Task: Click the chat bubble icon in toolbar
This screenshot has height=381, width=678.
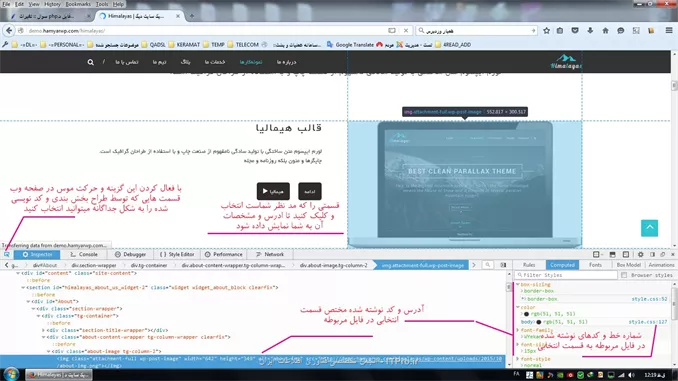Action: [620, 31]
